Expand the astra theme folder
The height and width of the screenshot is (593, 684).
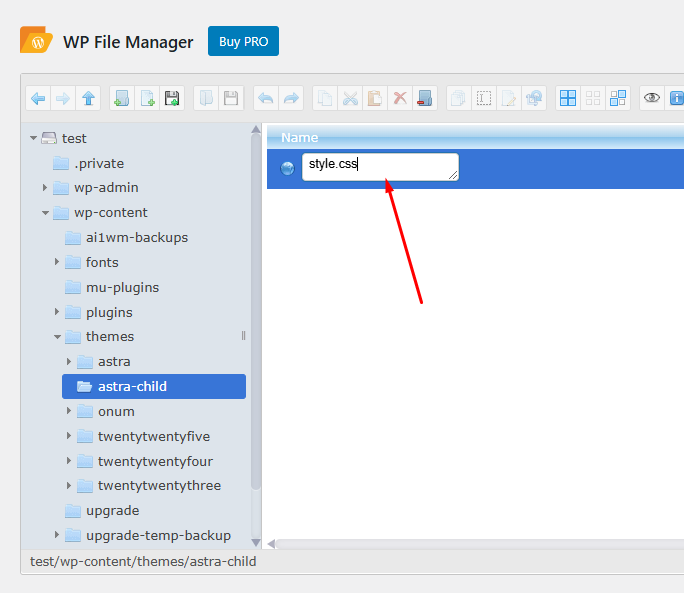[69, 361]
